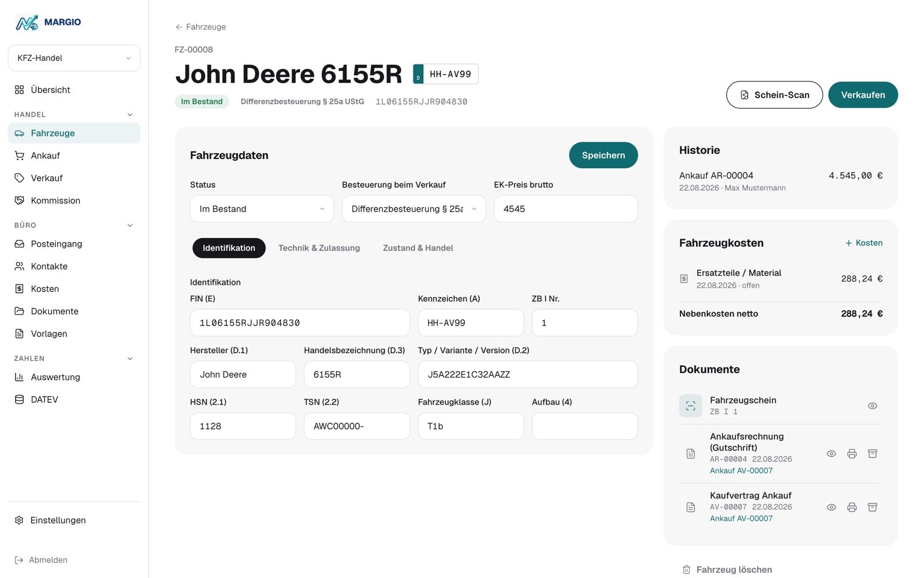Click Fahrzeug löschen to delete vehicle
924x578 pixels.
(727, 570)
